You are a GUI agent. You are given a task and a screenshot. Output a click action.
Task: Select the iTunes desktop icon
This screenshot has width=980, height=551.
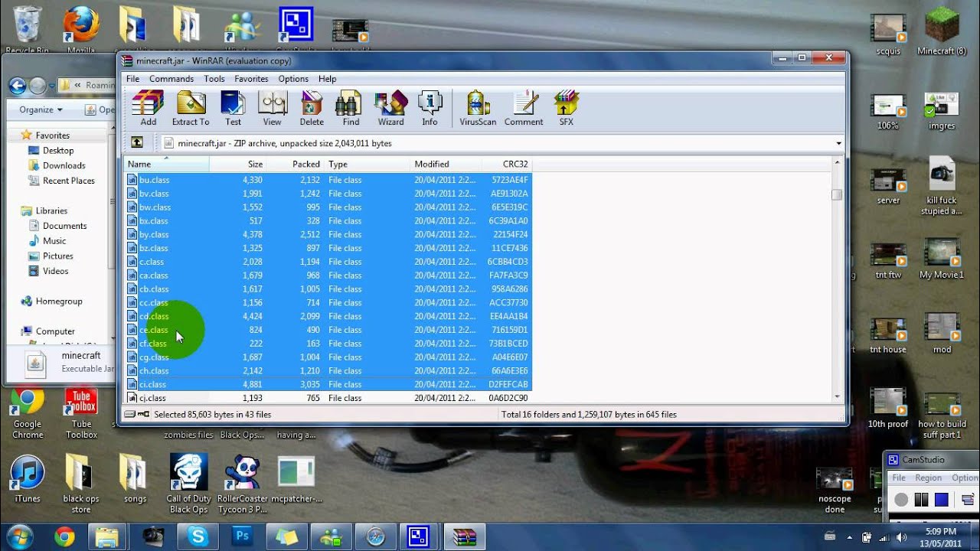[x=28, y=480]
